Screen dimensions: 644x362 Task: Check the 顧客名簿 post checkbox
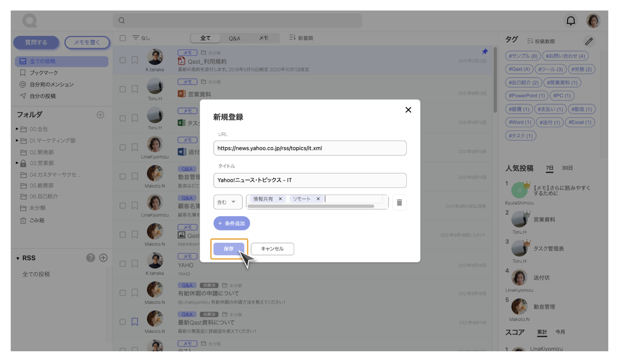pyautogui.click(x=123, y=205)
